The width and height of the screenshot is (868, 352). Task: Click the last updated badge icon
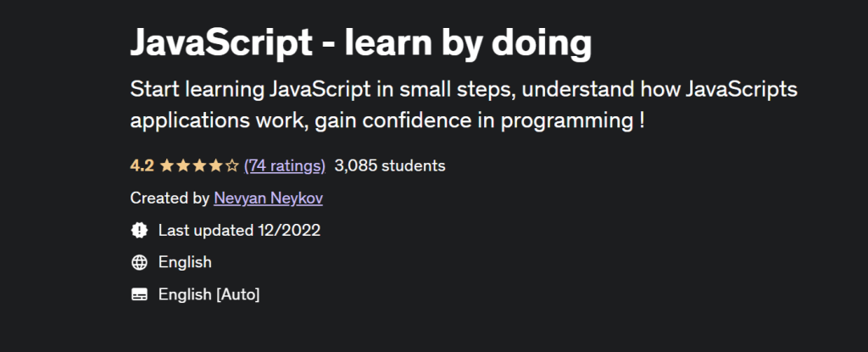(x=140, y=230)
